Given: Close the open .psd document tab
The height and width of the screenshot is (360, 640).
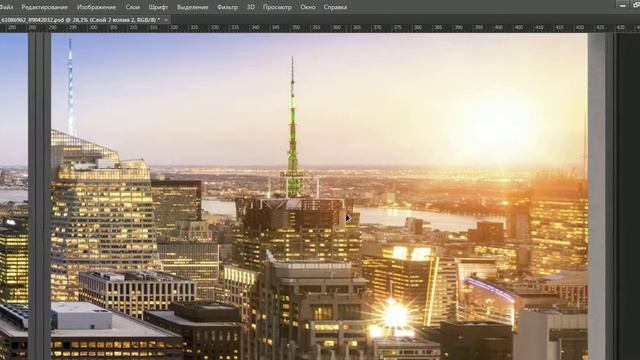Looking at the screenshot, I should tap(166, 20).
